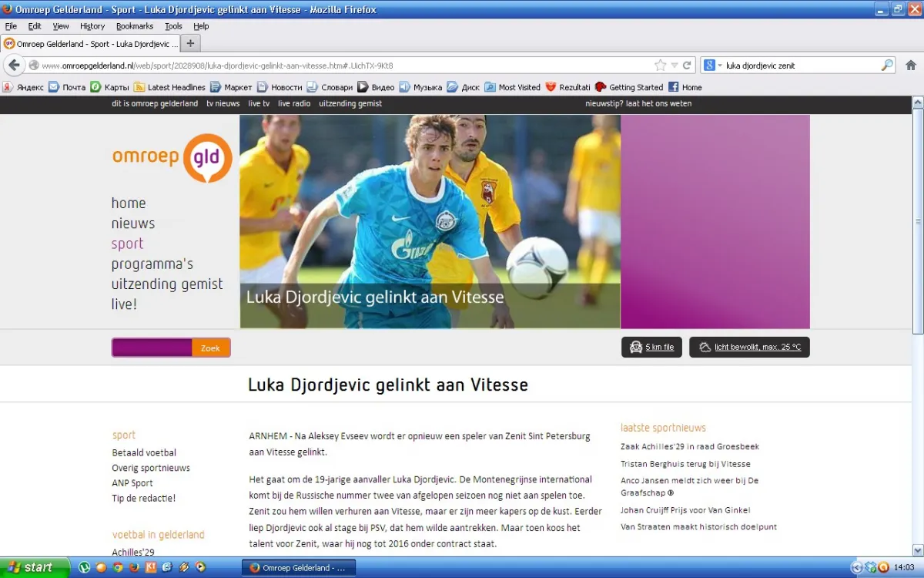Screen dimensions: 924x578
Task: Reload the page with the refresh icon
Action: 687,66
